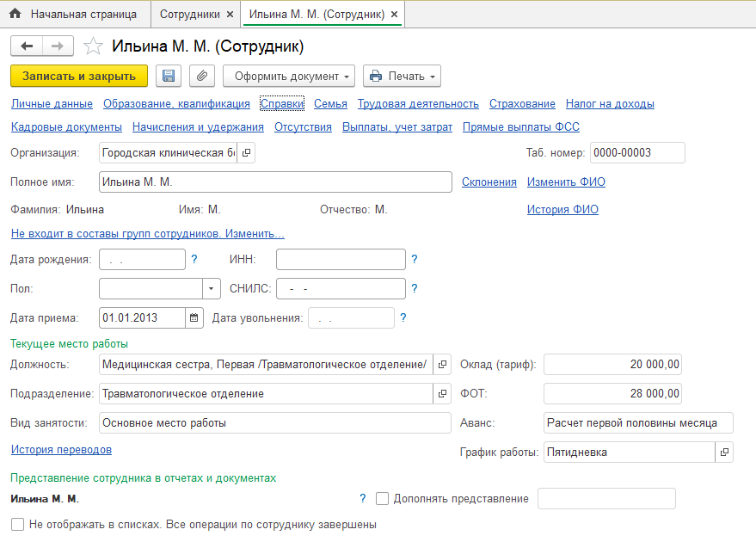
Task: Click the ИНН input field
Action: pos(341,260)
